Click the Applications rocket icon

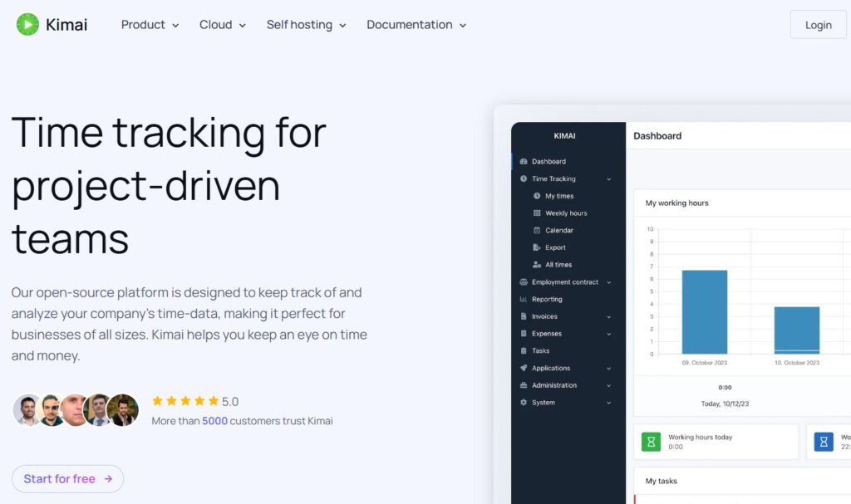(x=524, y=368)
